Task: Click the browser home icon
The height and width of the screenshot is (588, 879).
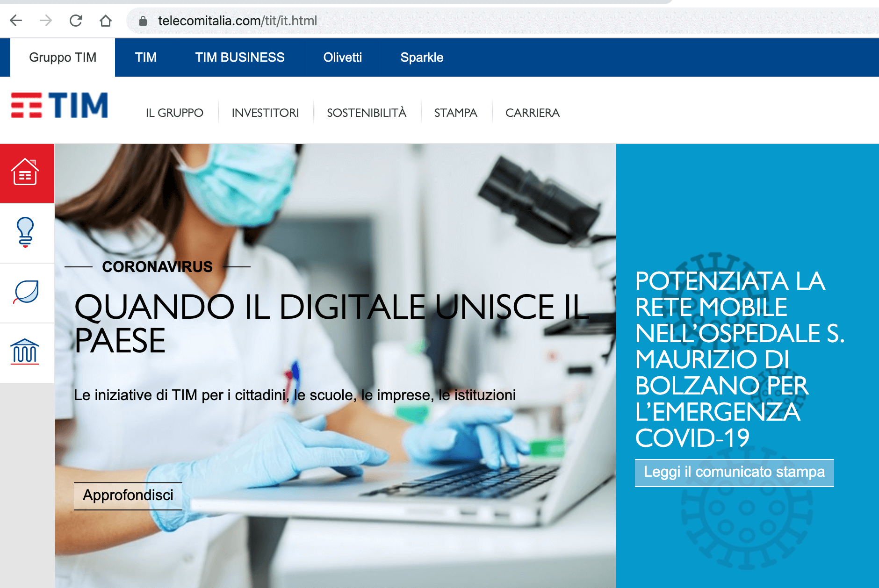Action: (x=105, y=21)
